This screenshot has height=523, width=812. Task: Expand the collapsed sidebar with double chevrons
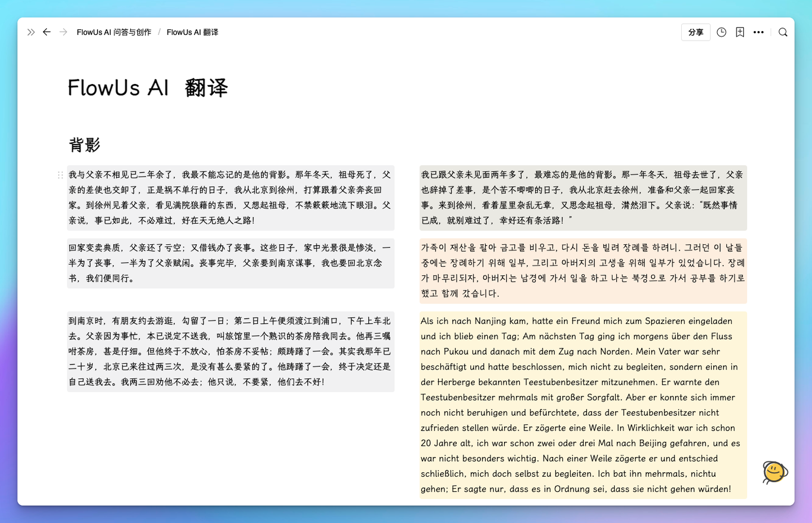pyautogui.click(x=31, y=32)
